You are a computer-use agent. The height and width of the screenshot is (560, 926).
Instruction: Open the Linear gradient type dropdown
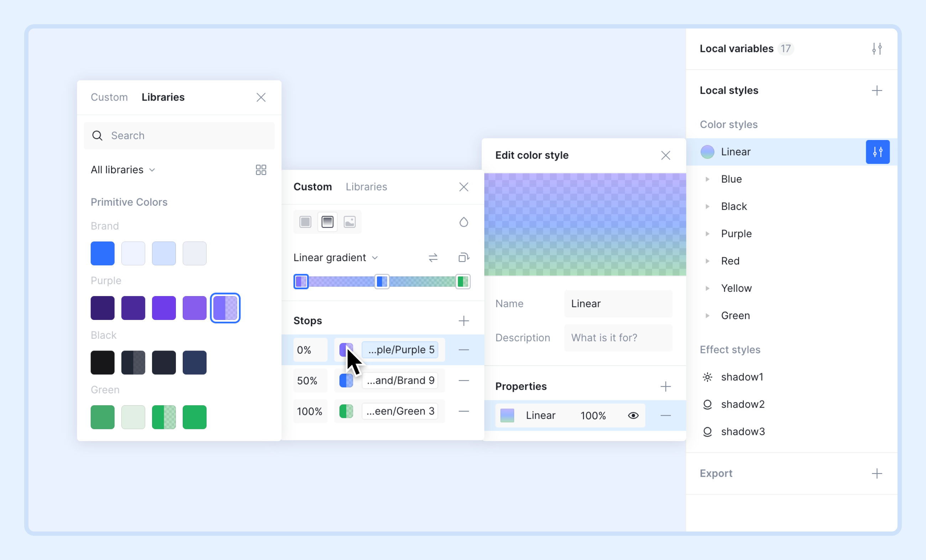click(335, 257)
